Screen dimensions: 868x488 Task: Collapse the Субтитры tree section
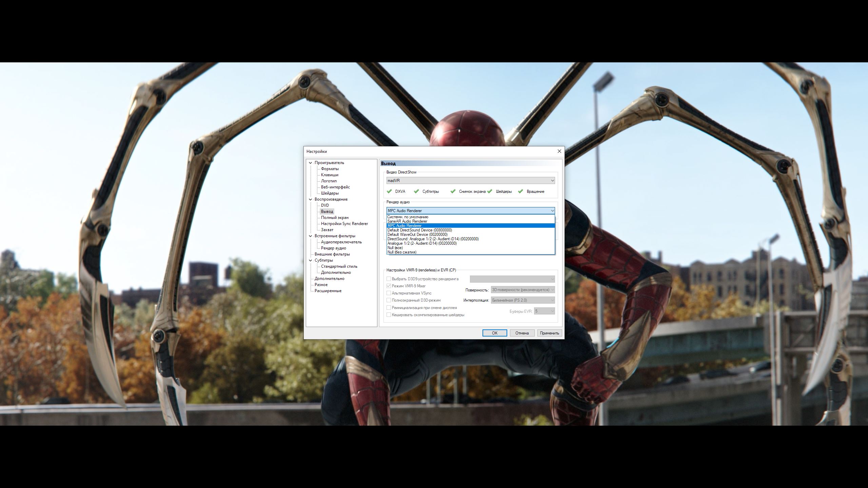pyautogui.click(x=310, y=260)
